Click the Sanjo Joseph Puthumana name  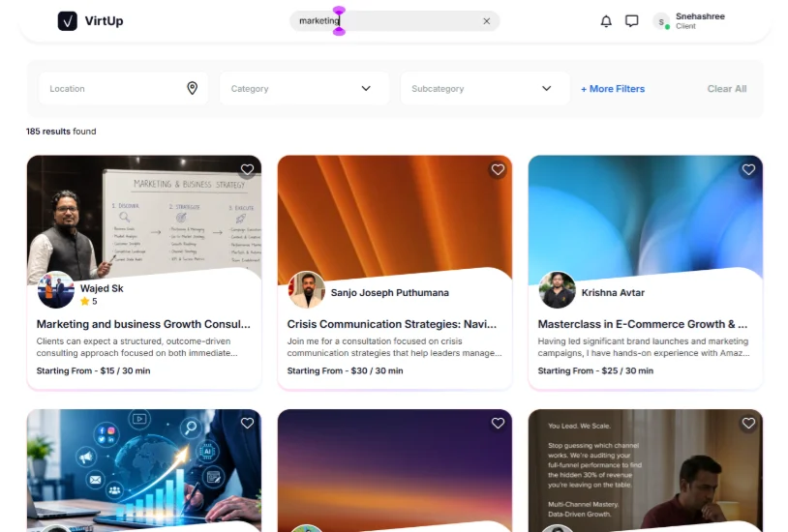click(389, 292)
